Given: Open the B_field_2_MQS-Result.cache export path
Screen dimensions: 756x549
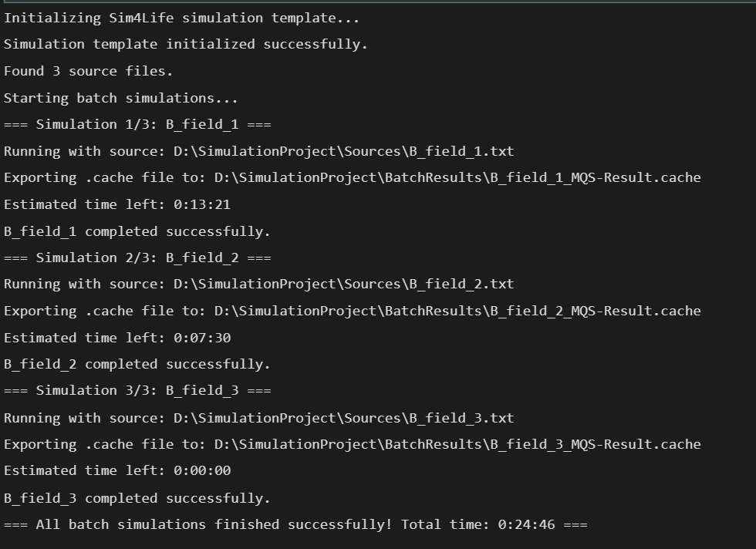Looking at the screenshot, I should coord(457,311).
